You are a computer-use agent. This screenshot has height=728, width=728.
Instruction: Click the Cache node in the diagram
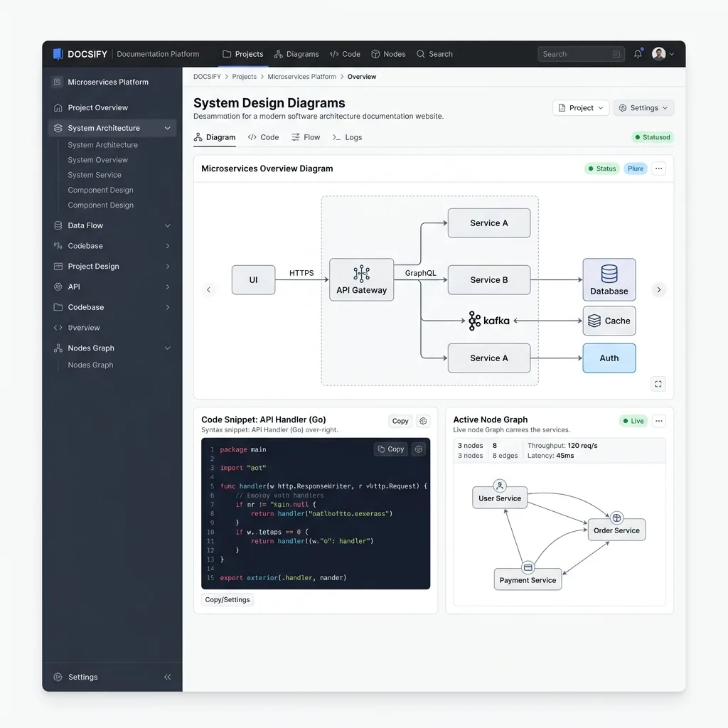pos(609,321)
